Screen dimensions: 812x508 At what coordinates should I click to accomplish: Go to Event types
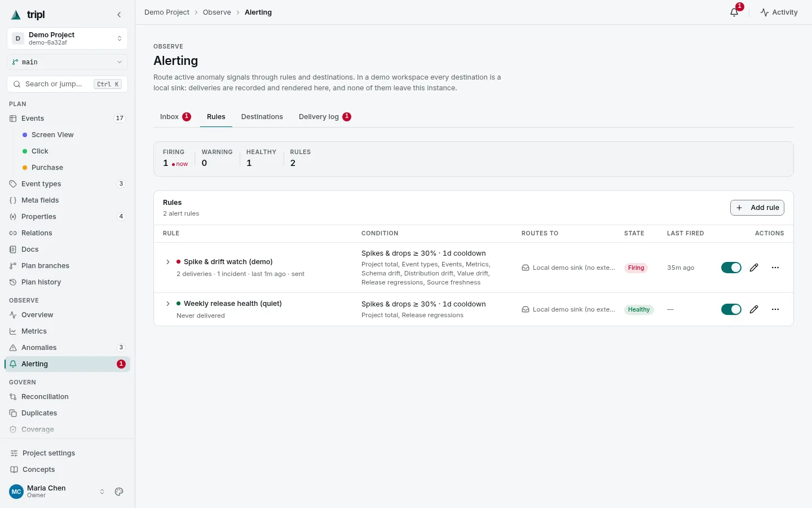tap(67, 184)
